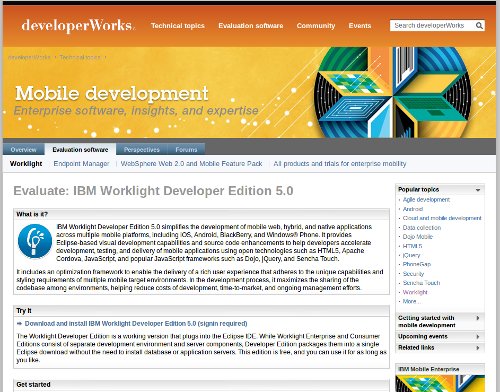Screen dimensions: 500x392
Task: Expand Related links section
Action: coord(440,347)
